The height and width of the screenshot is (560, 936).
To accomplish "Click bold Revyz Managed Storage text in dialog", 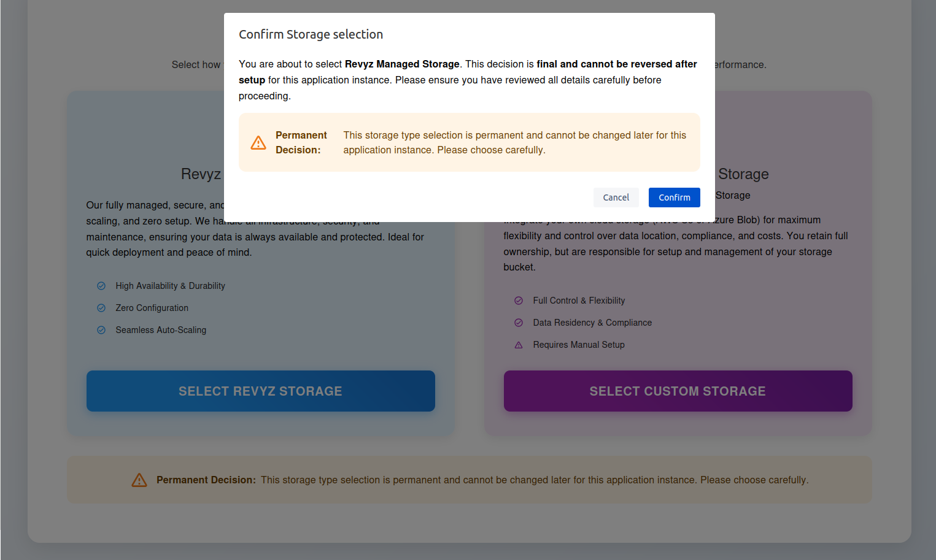I will coord(402,64).
